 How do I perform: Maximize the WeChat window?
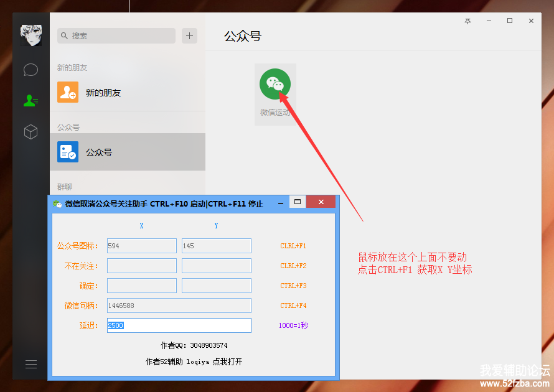coord(510,21)
